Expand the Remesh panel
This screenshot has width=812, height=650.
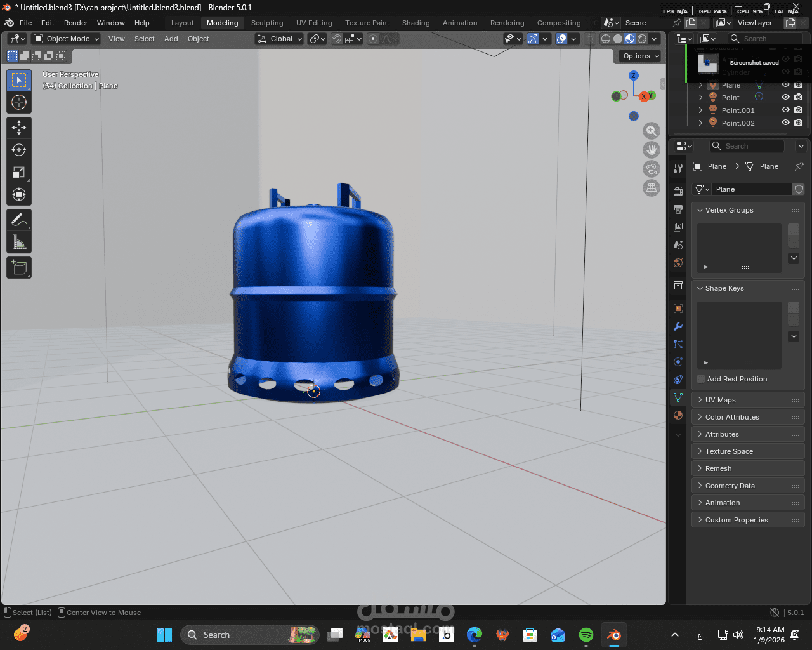[700, 468]
